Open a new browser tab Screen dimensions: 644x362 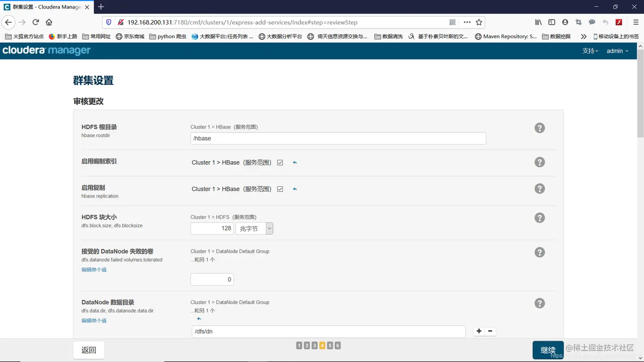101,7
